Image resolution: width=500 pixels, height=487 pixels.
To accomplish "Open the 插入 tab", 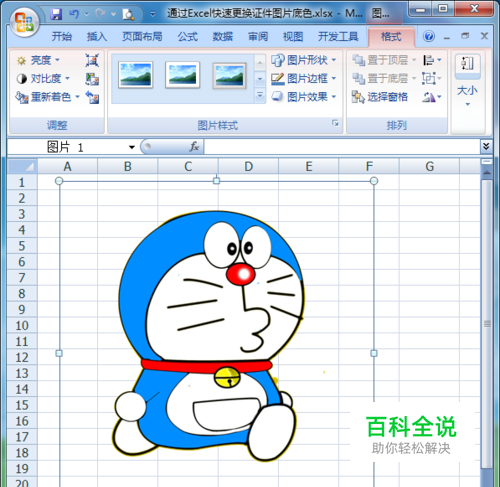I will [97, 36].
